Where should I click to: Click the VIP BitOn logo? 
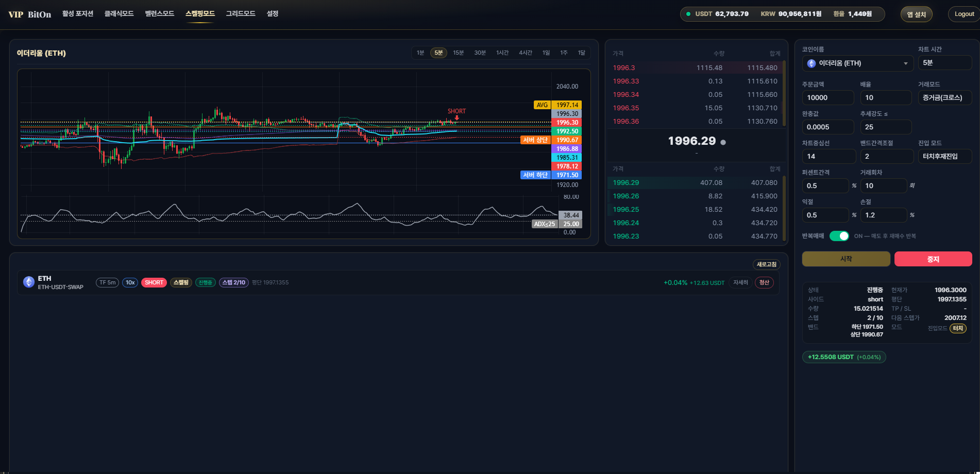28,14
